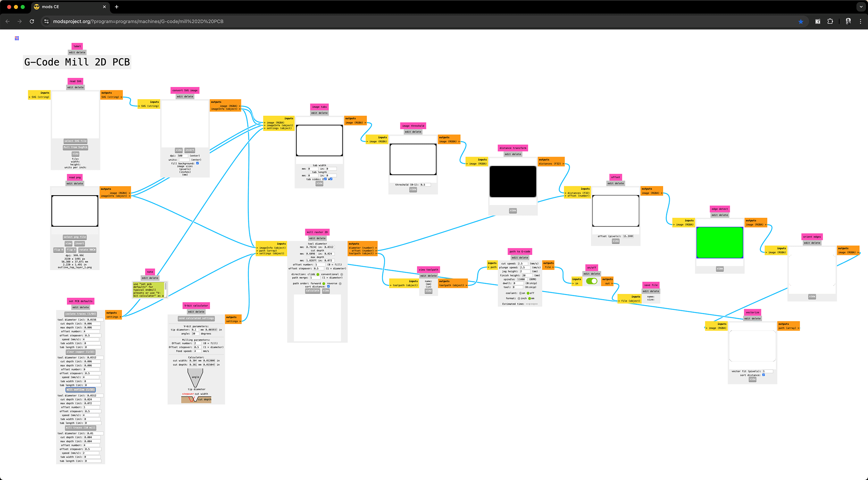Click Pull from SvgPcb button

(75, 147)
